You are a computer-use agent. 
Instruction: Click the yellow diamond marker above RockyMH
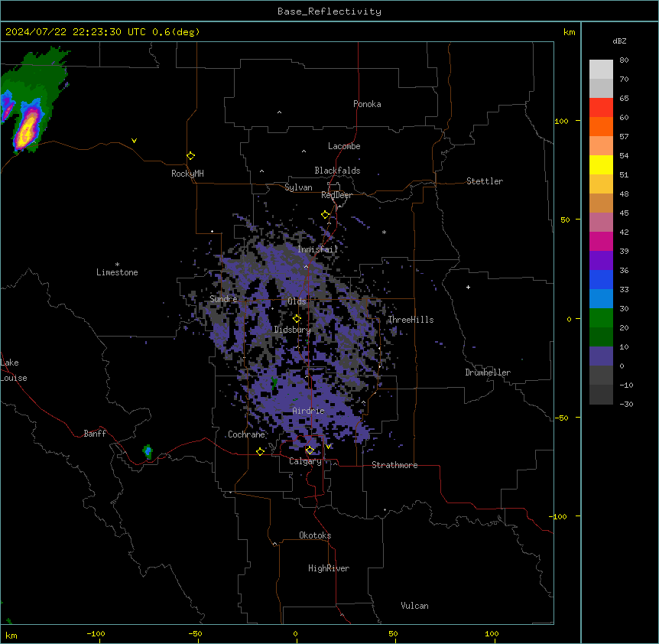tap(191, 155)
